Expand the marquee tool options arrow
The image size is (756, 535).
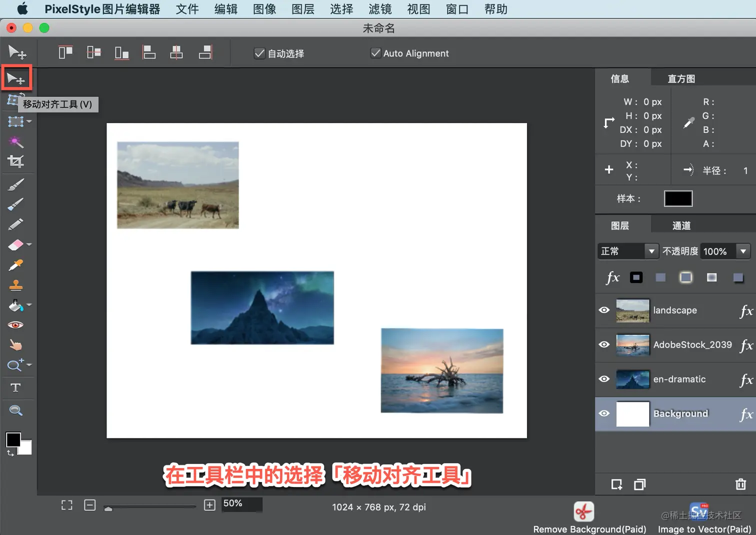29,121
